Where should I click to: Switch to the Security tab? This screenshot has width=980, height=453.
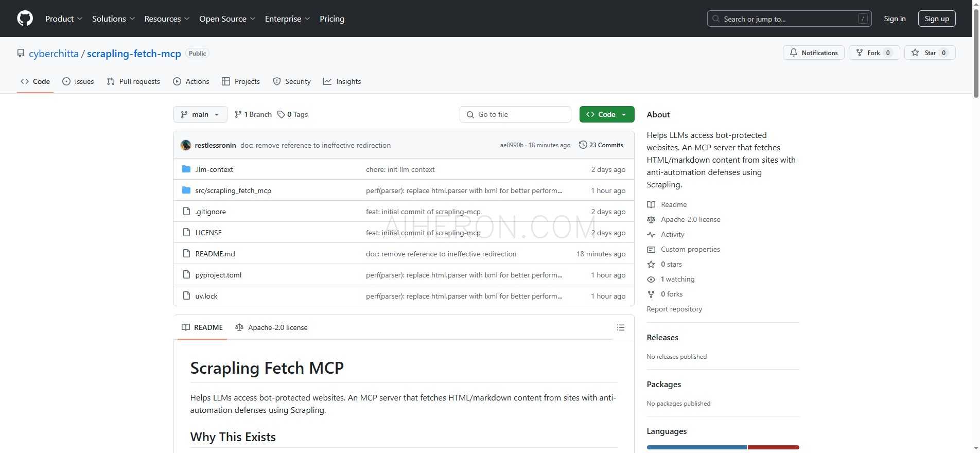pos(292,81)
